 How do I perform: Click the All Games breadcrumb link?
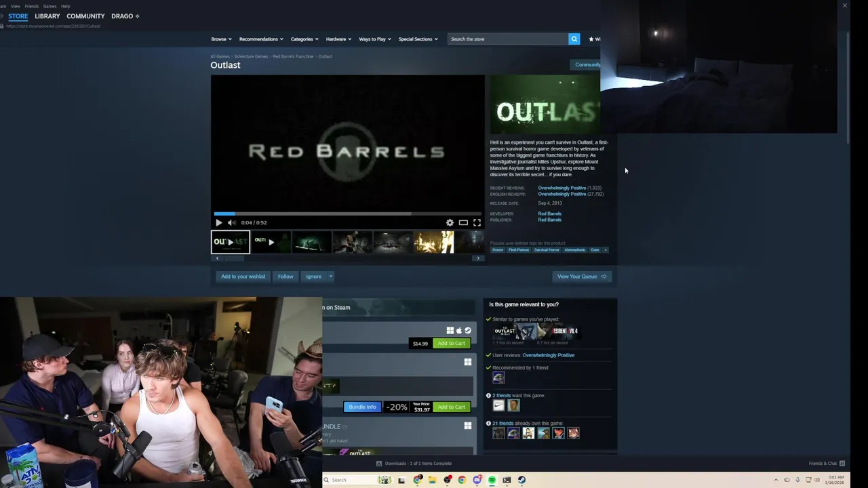tap(220, 56)
